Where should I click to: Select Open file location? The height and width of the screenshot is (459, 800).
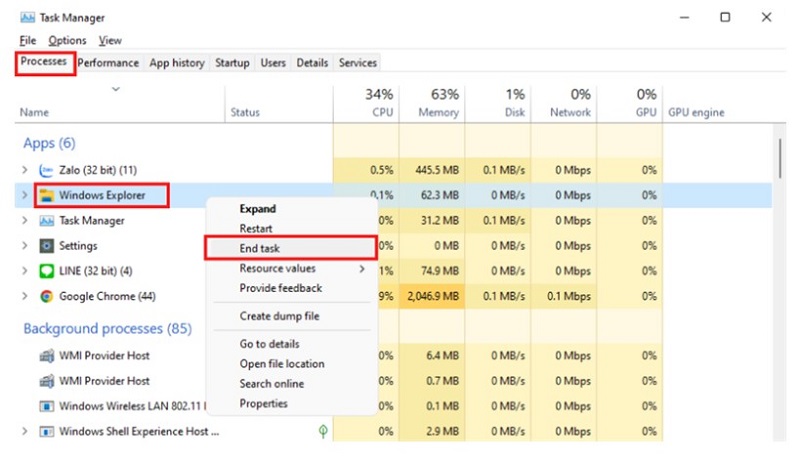(282, 364)
